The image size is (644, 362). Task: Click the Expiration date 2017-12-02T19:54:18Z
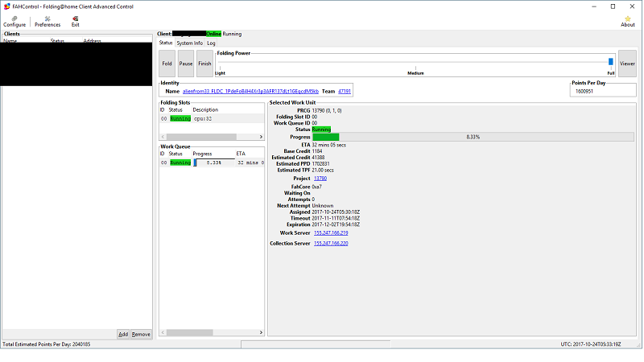[336, 224]
